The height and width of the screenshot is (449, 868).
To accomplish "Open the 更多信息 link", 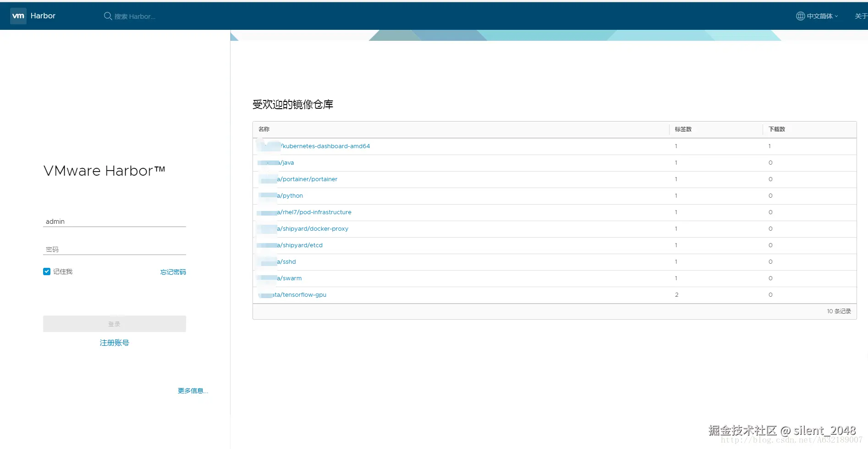I will point(193,391).
